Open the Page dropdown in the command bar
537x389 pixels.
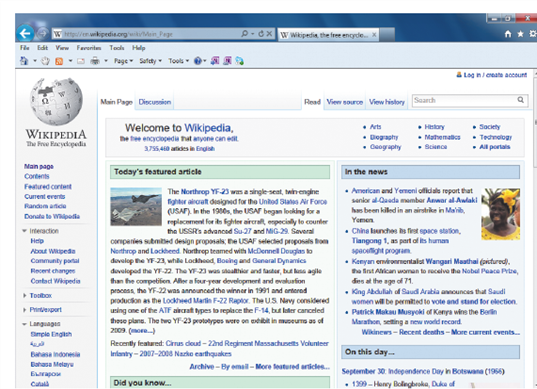pyautogui.click(x=123, y=61)
